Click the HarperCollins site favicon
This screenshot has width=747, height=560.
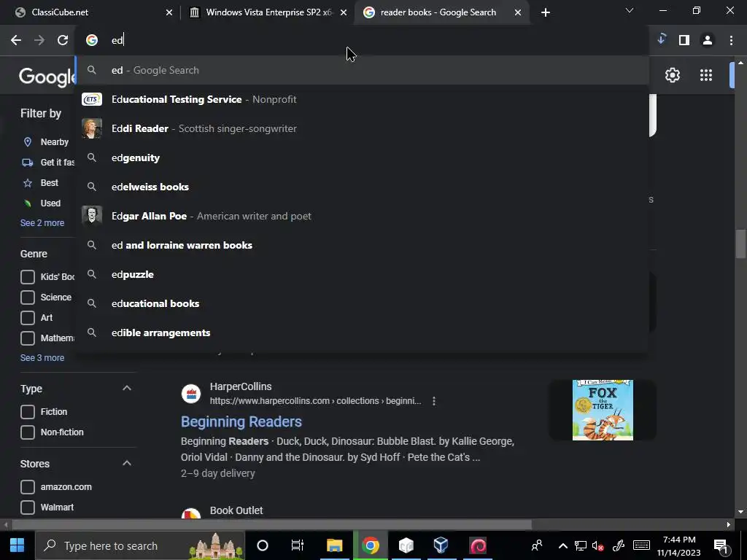[x=191, y=394]
